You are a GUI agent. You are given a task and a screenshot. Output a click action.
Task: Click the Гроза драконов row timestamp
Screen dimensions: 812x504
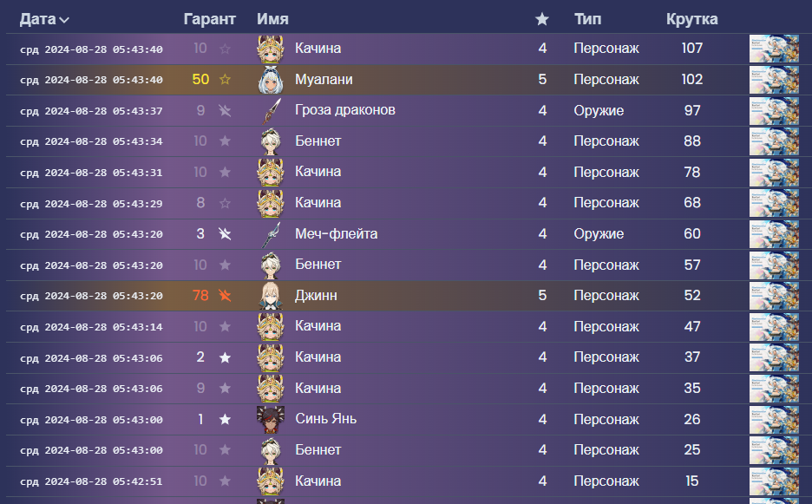[x=91, y=111]
